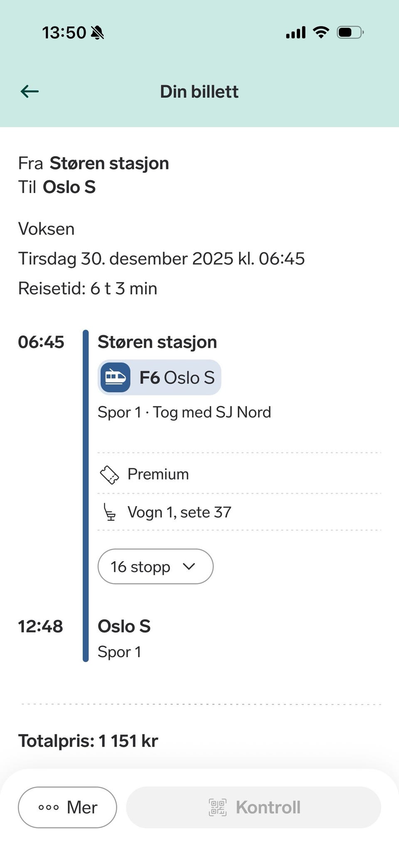The height and width of the screenshot is (868, 399).
Task: Tap the QR code icon in Kontroll button
Action: pos(217,807)
